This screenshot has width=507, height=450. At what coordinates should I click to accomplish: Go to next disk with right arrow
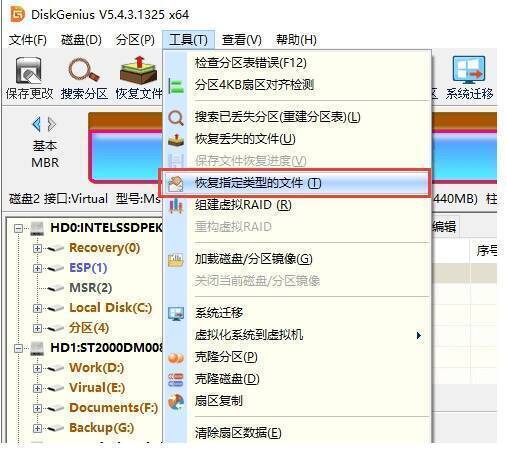[x=52, y=124]
